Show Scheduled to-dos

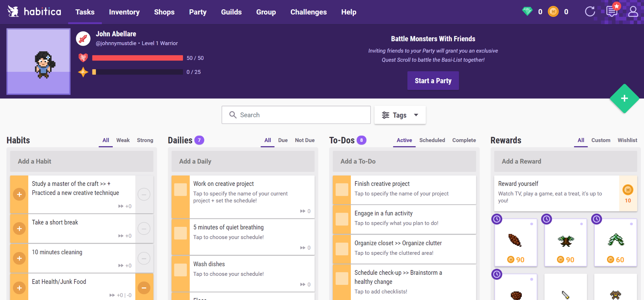click(x=432, y=140)
